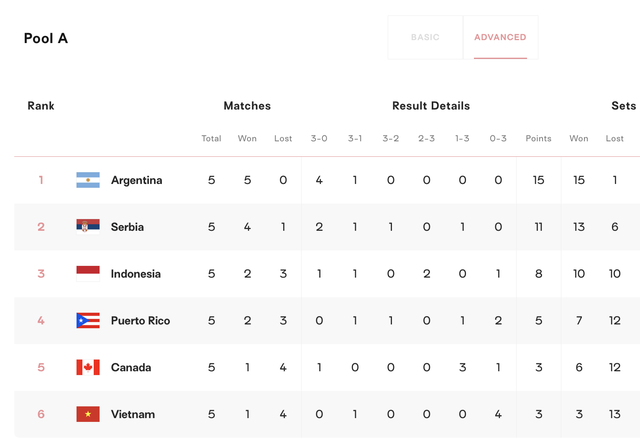Click the Argentina flag icon
Image resolution: width=640 pixels, height=439 pixels.
[x=88, y=180]
